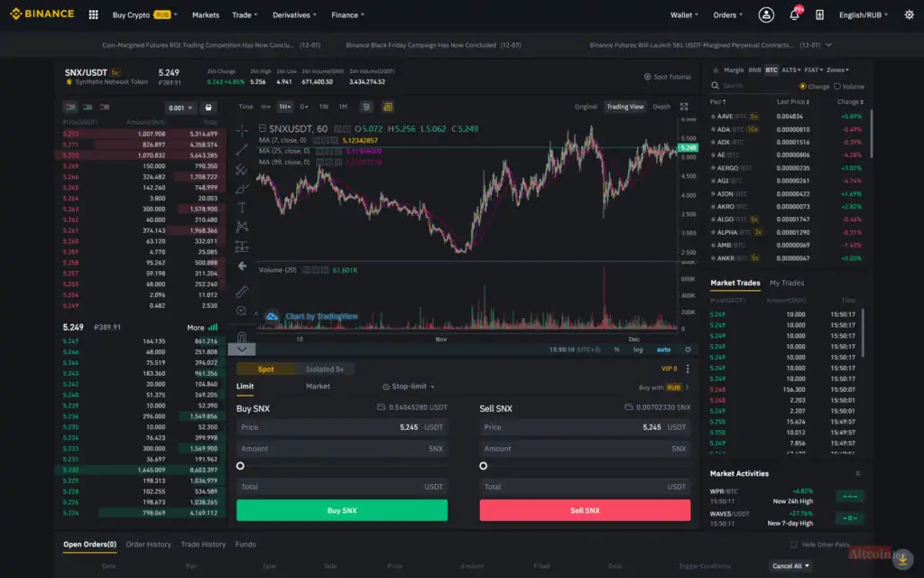Open Order History tab
This screenshot has height=578, width=924.
pyautogui.click(x=149, y=545)
